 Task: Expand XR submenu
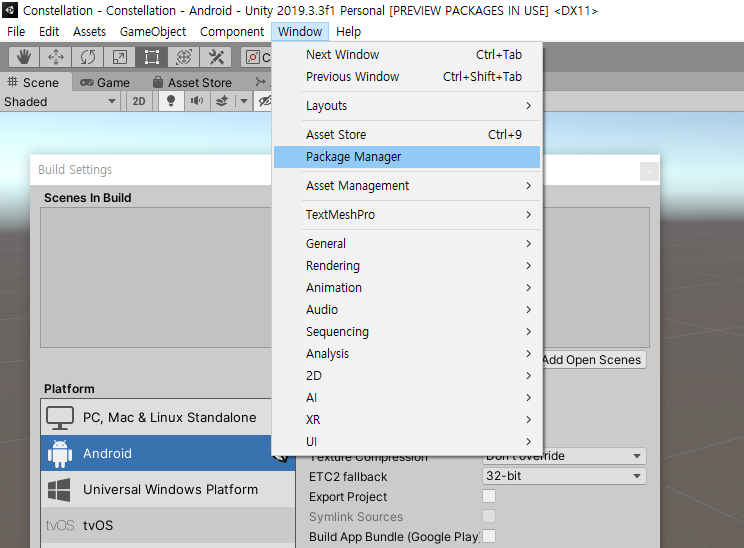pyautogui.click(x=407, y=419)
